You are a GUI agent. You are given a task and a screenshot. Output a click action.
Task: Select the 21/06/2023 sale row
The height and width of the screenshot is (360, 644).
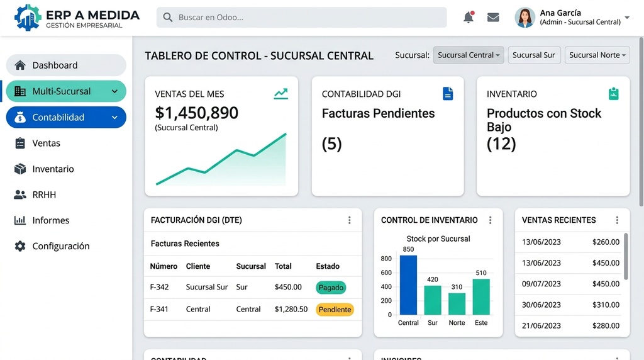tap(570, 326)
